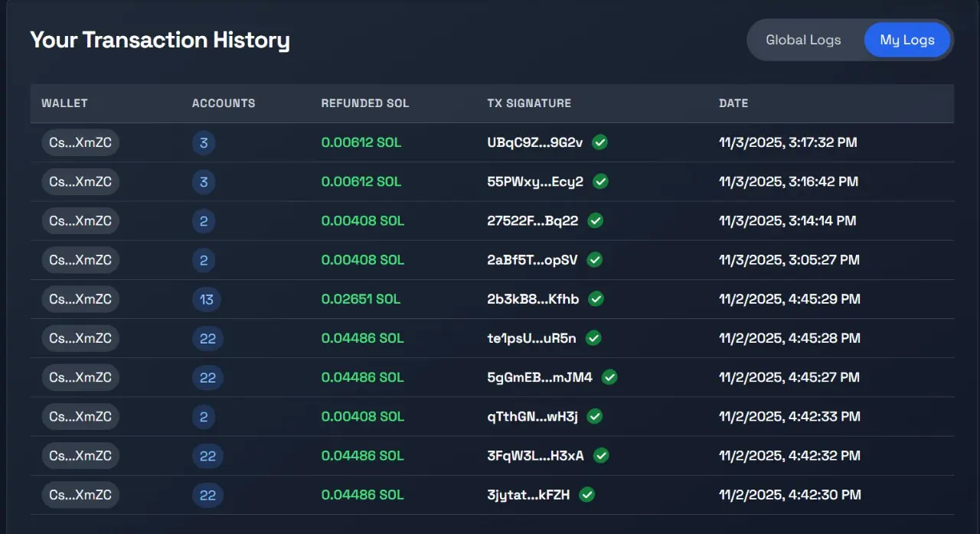This screenshot has height=534, width=980.
Task: Click the accounts badge showing 13
Action: pos(207,299)
